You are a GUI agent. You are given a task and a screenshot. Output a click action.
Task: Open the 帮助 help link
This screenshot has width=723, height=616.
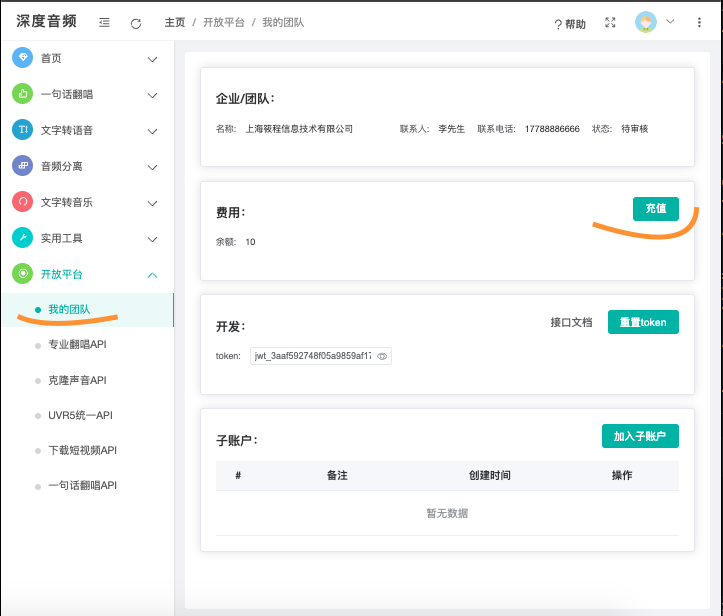(x=570, y=24)
